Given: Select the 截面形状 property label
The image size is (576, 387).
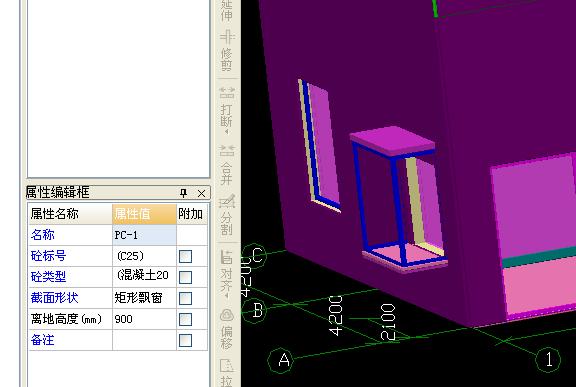Looking at the screenshot, I should point(54,298).
